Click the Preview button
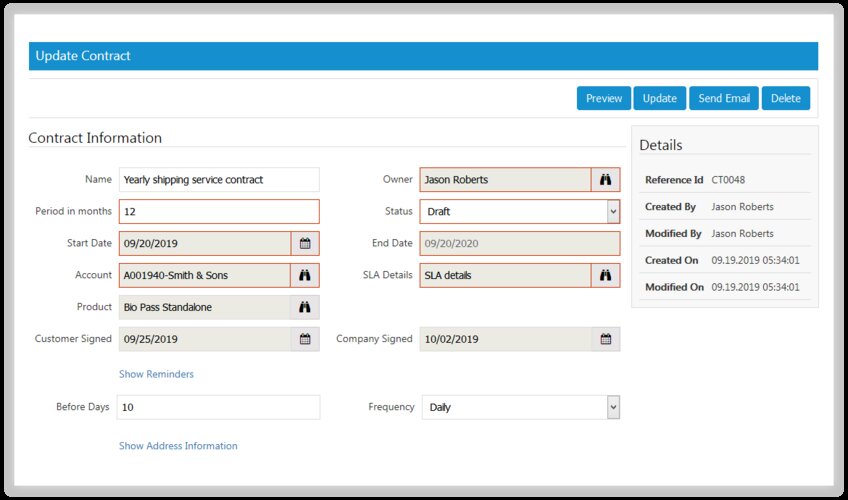Image resolution: width=848 pixels, height=500 pixels. [x=604, y=98]
